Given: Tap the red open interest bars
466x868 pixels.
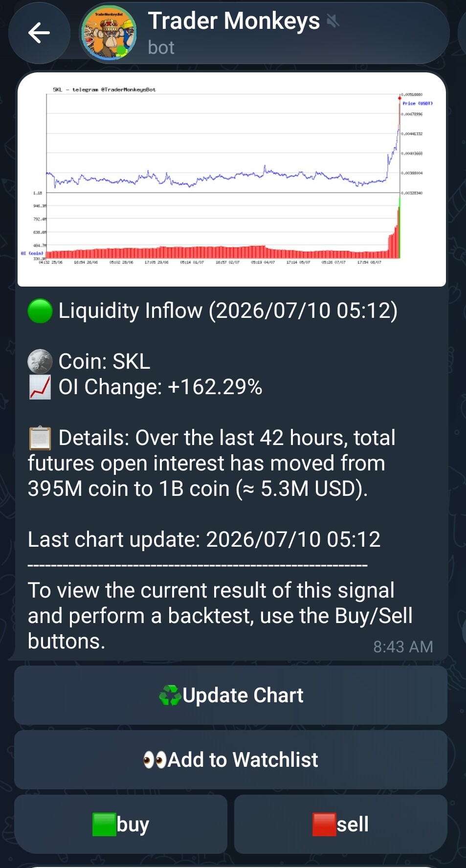Looking at the screenshot, I should tap(222, 248).
